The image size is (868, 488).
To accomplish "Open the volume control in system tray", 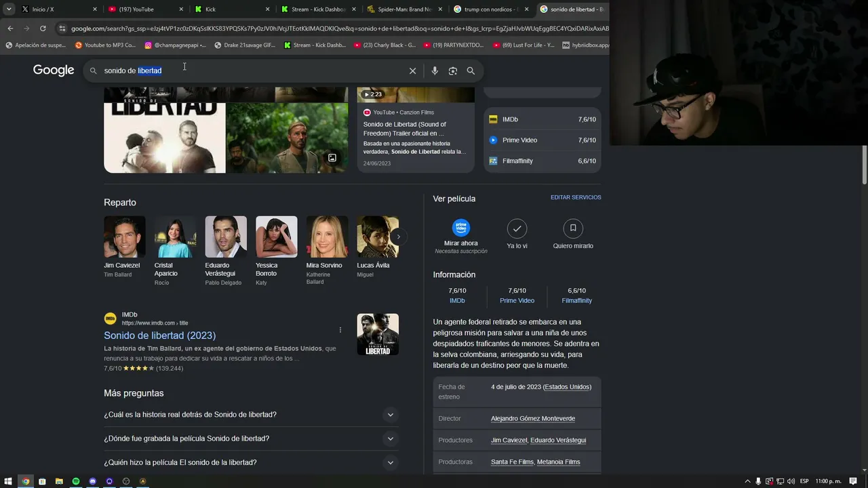I will click(x=791, y=481).
